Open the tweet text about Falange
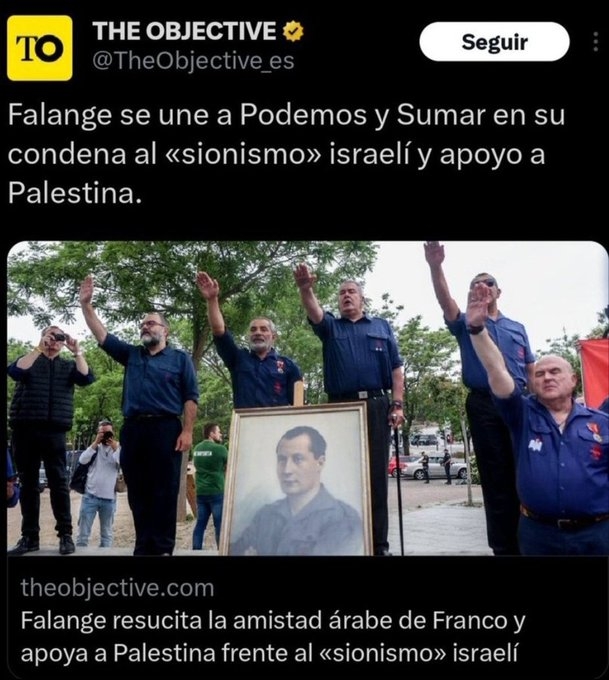The image size is (609, 680). pos(286,154)
